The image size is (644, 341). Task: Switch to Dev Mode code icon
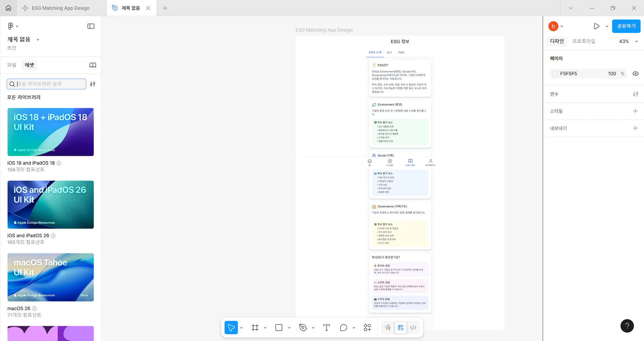(413, 328)
